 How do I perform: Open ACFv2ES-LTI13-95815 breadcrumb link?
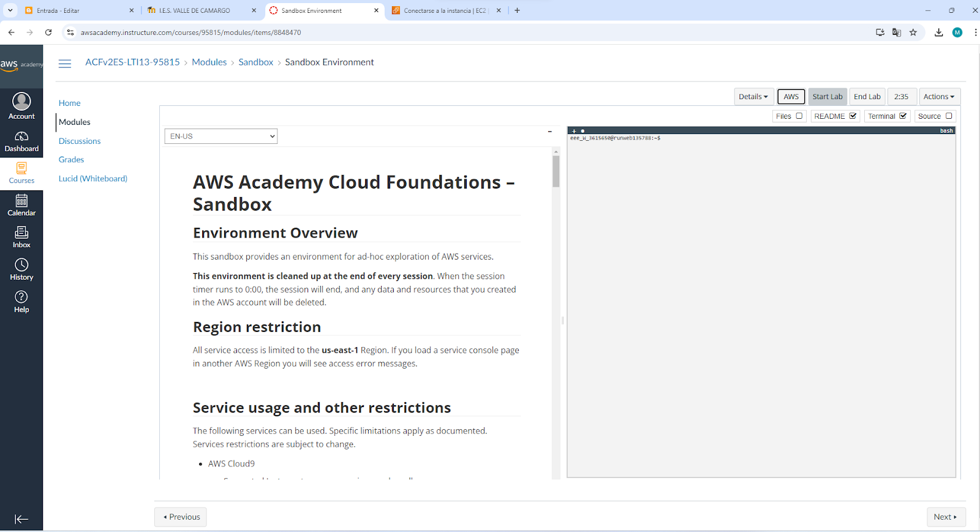point(133,62)
